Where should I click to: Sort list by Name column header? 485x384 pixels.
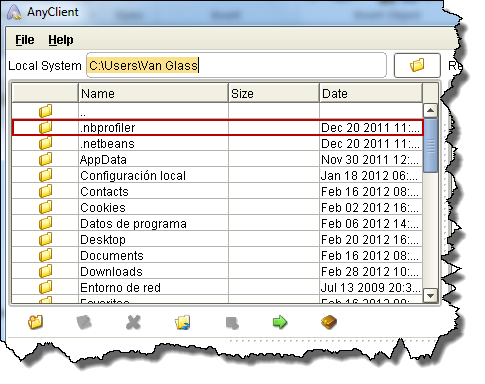[x=153, y=93]
